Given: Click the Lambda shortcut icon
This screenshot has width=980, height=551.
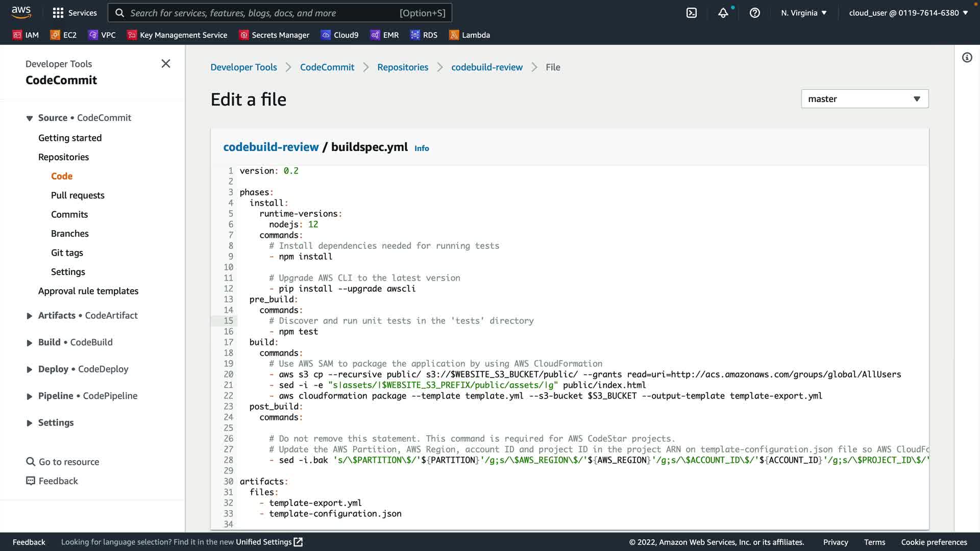Looking at the screenshot, I should point(454,35).
